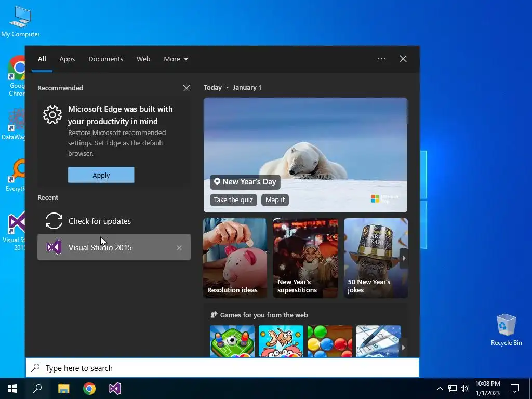Click the Map it button
This screenshot has width=532, height=399.
[x=275, y=200]
